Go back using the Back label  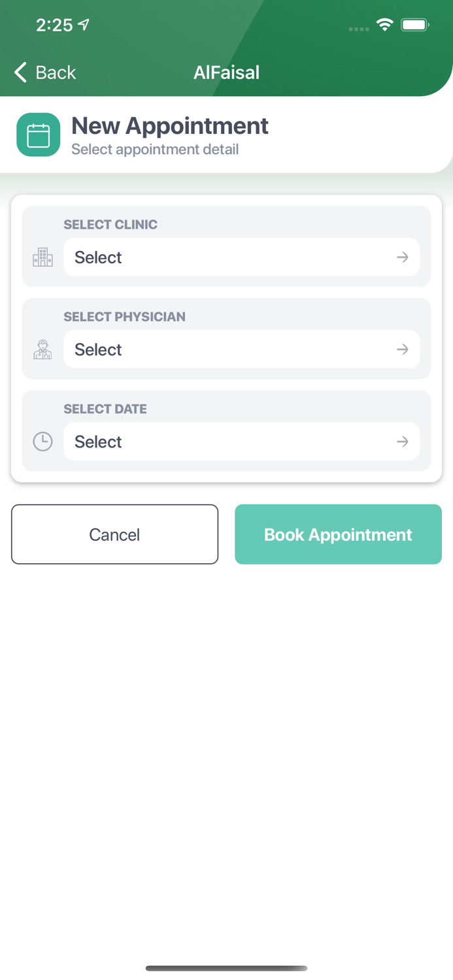pyautogui.click(x=56, y=73)
